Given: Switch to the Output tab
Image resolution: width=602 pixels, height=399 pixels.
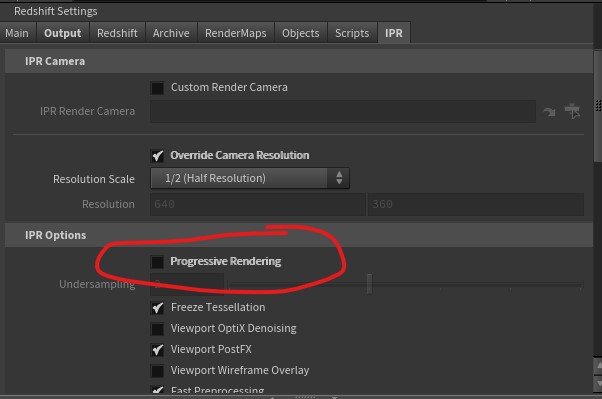Looking at the screenshot, I should tap(63, 33).
